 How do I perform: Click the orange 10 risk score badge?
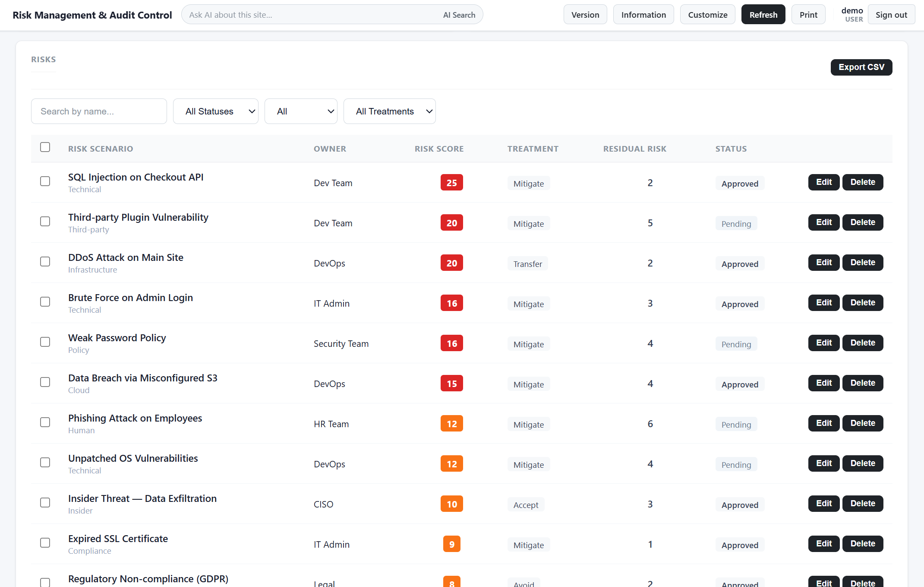[x=452, y=504]
